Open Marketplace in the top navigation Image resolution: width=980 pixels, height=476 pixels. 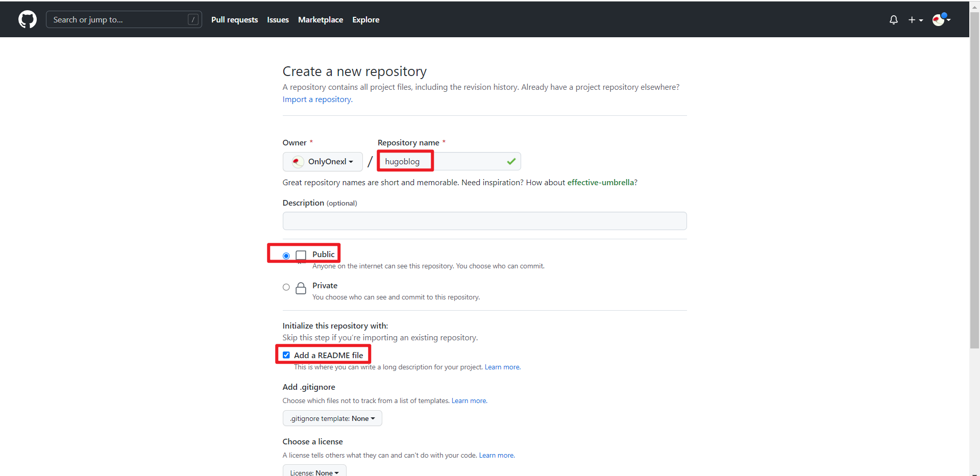click(321, 19)
